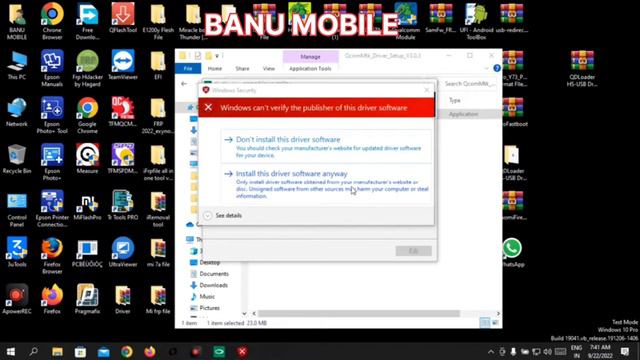Expand See details in security dialog
Screen dimensions: 640x360
coord(223,216)
